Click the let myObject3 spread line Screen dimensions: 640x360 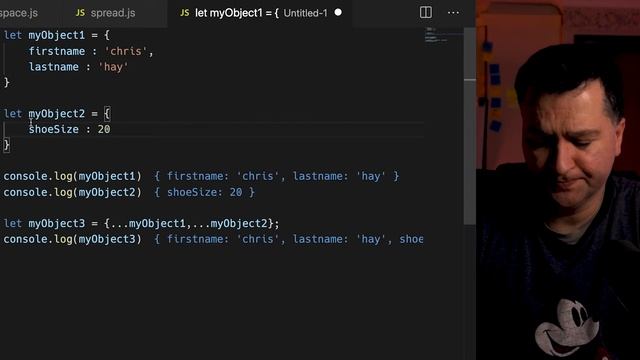141,224
